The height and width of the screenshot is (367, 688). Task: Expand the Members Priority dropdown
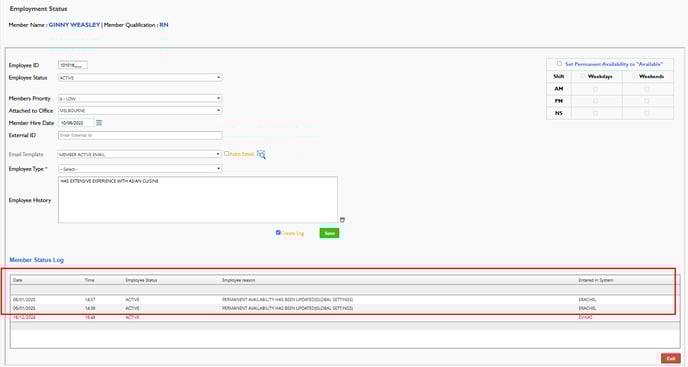[140, 98]
